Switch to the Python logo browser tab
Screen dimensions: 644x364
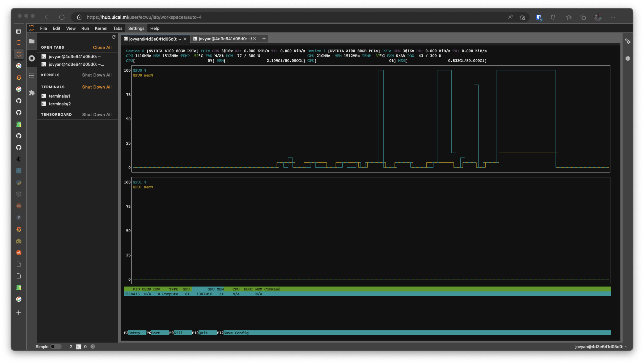point(19,183)
